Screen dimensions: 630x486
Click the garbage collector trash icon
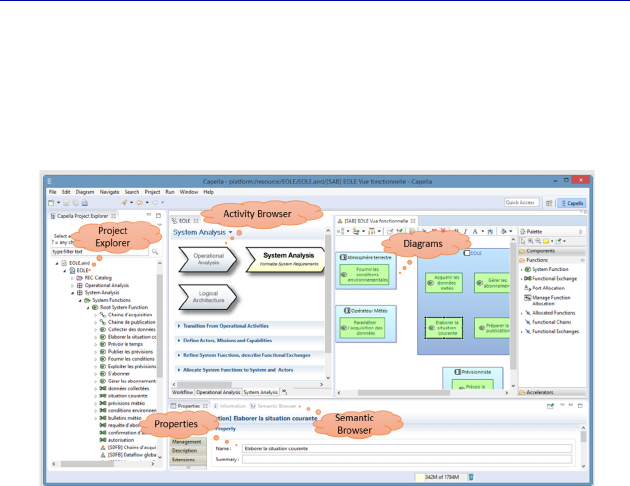click(x=471, y=477)
